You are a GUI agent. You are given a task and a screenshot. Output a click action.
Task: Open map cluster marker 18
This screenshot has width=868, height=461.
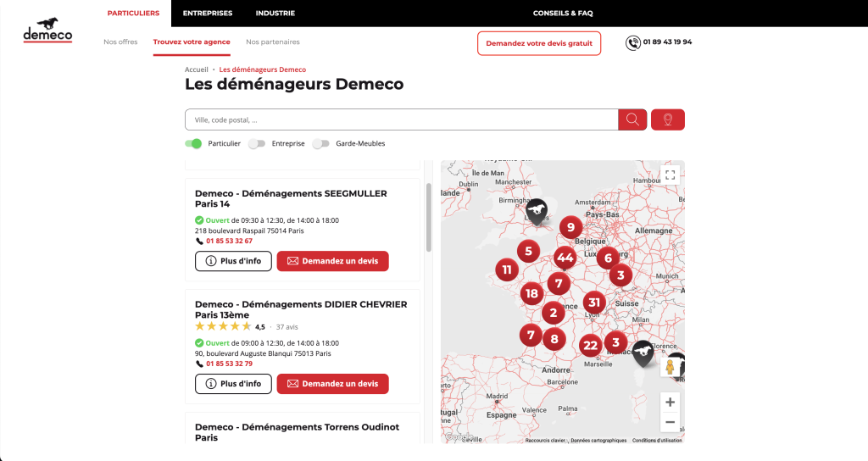pyautogui.click(x=532, y=293)
